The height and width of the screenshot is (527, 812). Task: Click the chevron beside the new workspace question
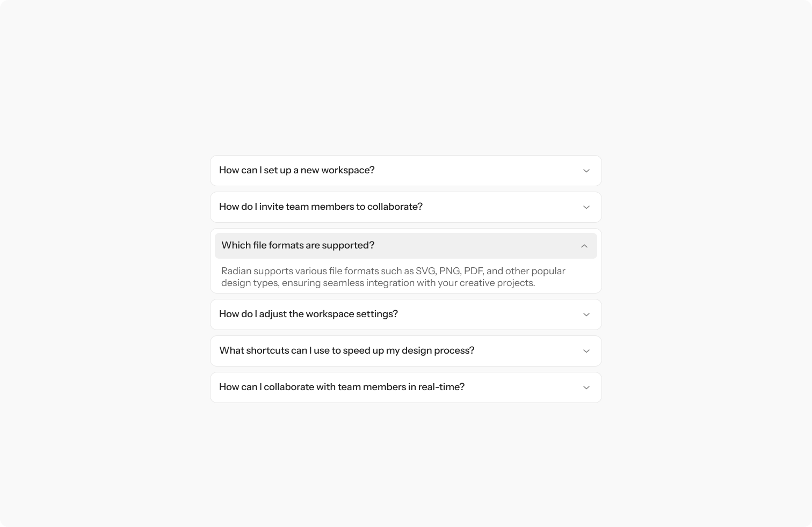586,171
